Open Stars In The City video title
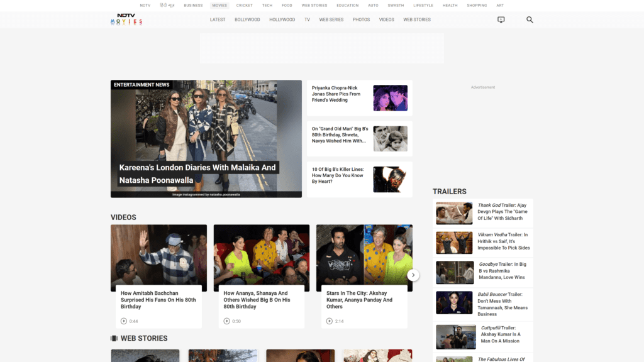Viewport: 644px width, 362px height. coord(359,300)
